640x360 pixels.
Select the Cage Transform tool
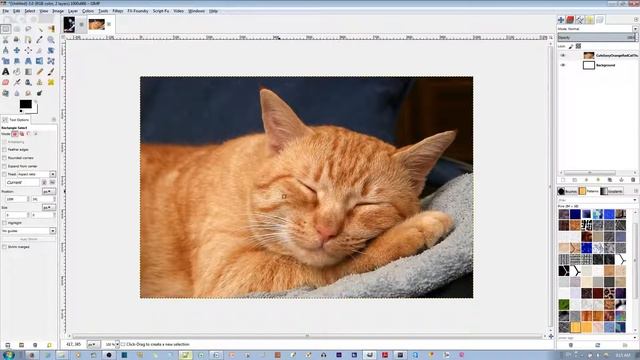point(51,61)
